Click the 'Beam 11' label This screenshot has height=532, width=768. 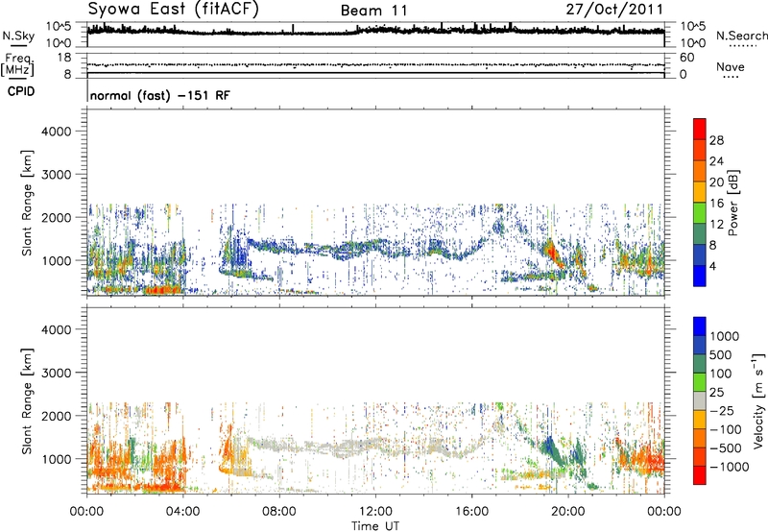point(373,11)
